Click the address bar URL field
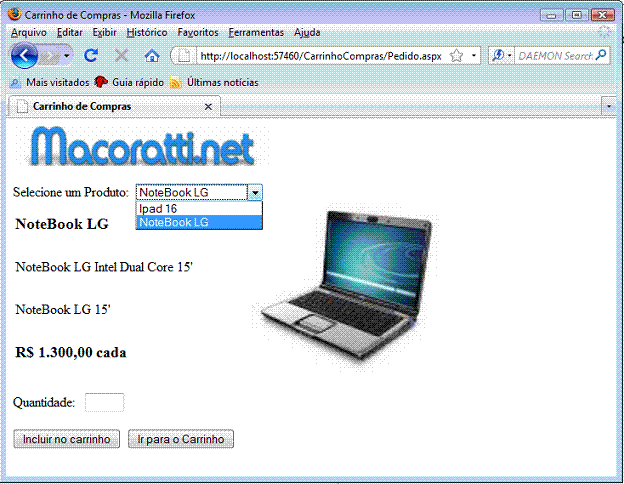The image size is (624, 484). [x=321, y=56]
